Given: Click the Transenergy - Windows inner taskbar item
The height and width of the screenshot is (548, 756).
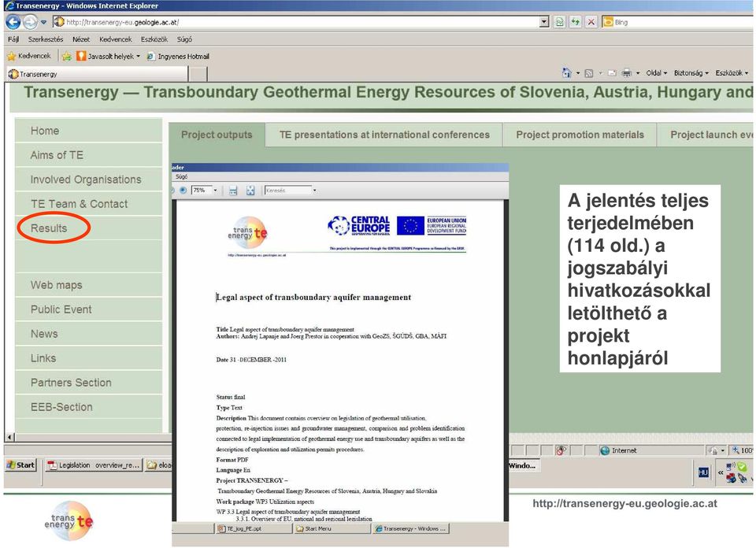Looking at the screenshot, I should [411, 529].
